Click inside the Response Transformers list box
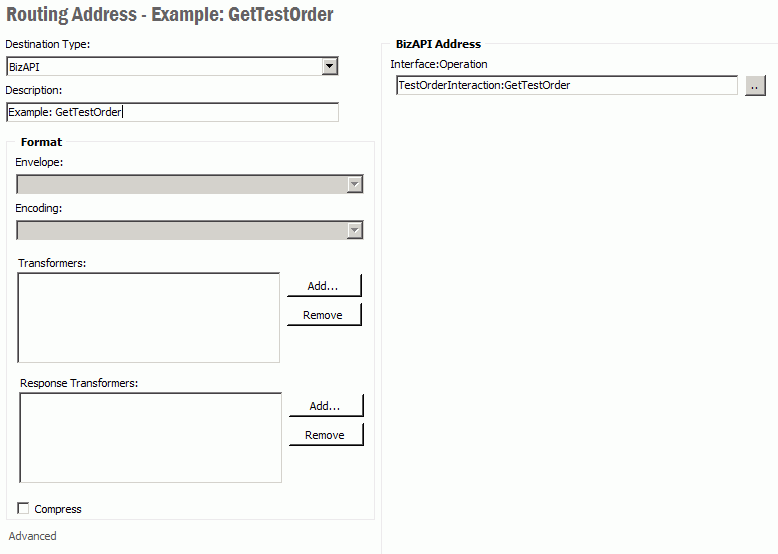Screen dimensions: 778x554 coord(151,438)
